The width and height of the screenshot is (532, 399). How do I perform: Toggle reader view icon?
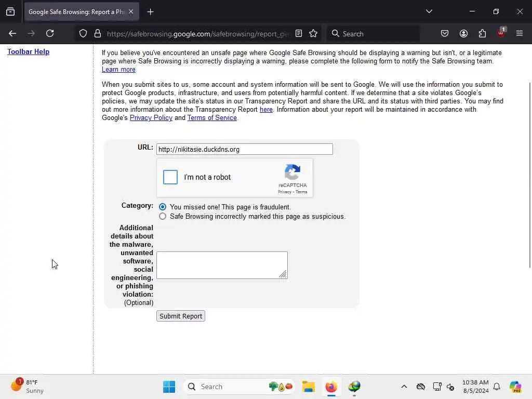pos(299,34)
